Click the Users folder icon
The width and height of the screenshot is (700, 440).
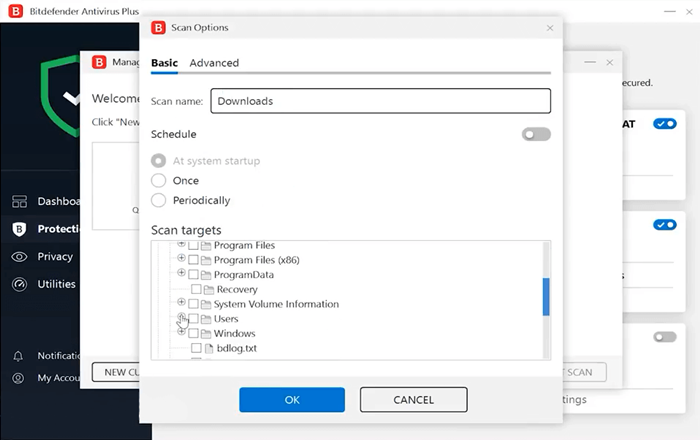[x=206, y=319]
